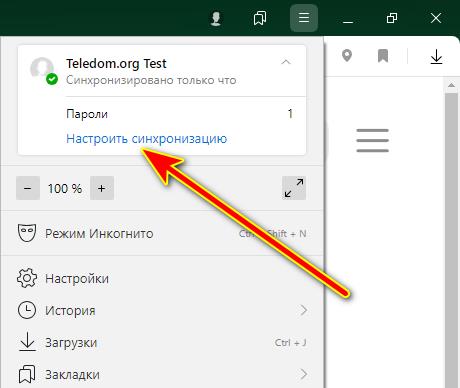Click the Settings gear icon
Screen dimensions: 460x388
point(27,278)
